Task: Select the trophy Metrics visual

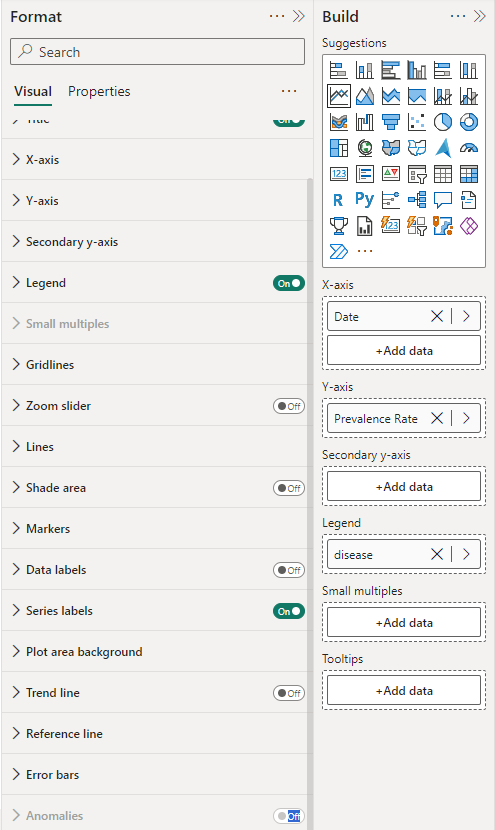Action: [338, 226]
